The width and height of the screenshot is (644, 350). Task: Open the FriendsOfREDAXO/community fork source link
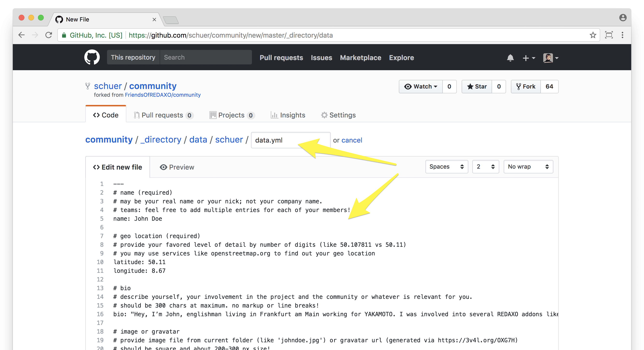(x=163, y=95)
